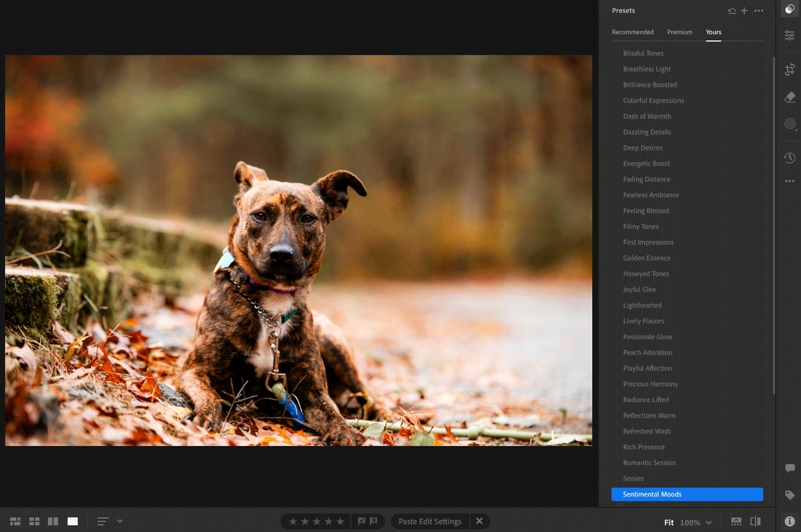This screenshot has width=801, height=532.
Task: Open the Info panel icon
Action: click(790, 521)
